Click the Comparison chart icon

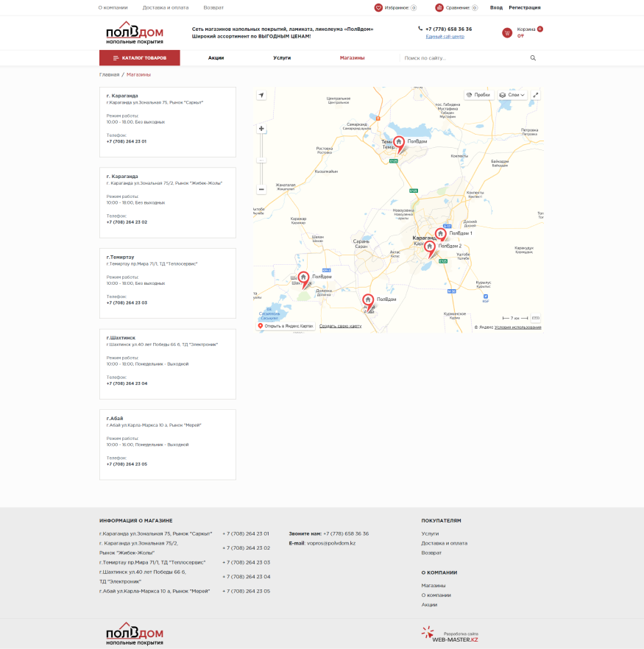point(439,7)
